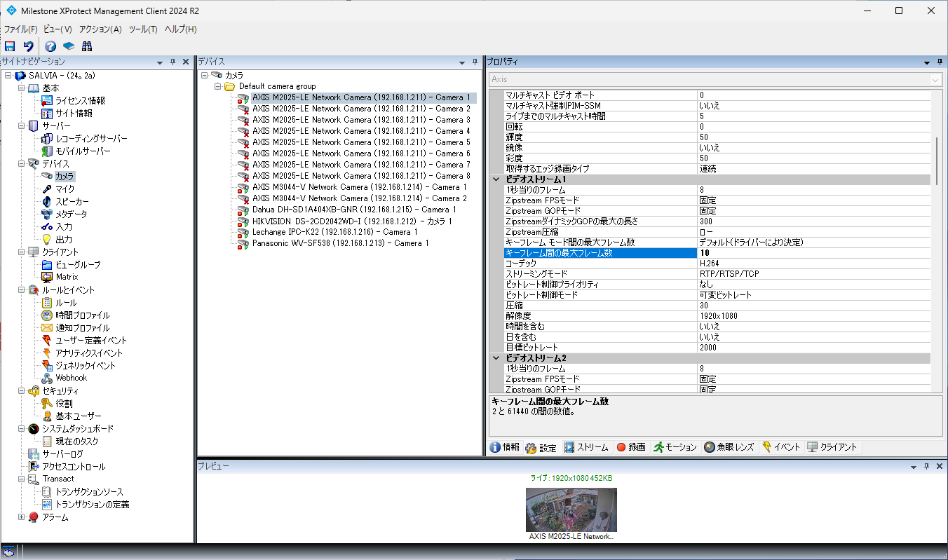Click the キーフレーム間の最大フレーム数 value field
948x560 pixels.
click(813, 253)
